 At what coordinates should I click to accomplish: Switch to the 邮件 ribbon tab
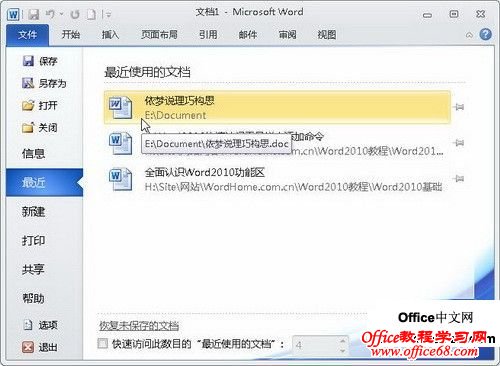pyautogui.click(x=248, y=34)
